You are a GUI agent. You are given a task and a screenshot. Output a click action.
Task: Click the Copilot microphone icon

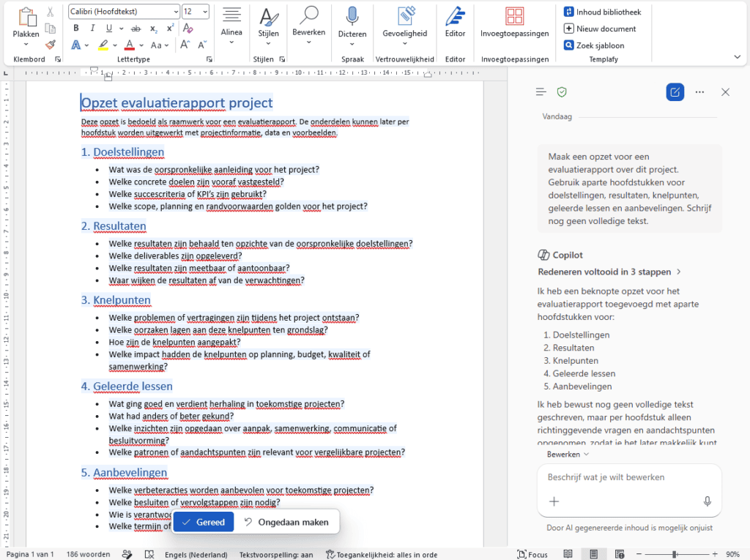pos(708,501)
